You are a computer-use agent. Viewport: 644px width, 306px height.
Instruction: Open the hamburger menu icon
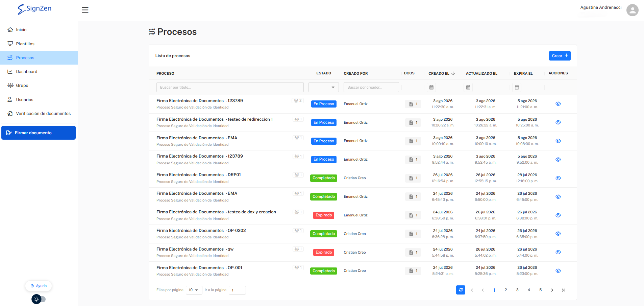coord(85,10)
